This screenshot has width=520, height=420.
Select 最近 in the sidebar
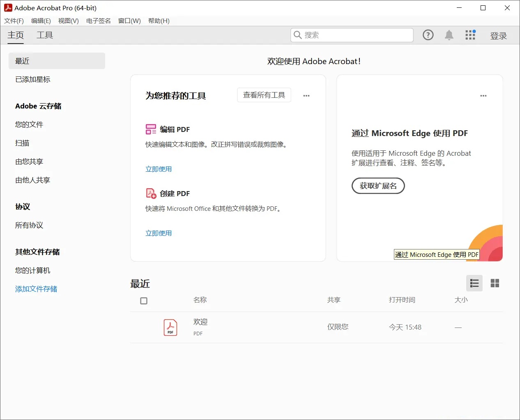click(57, 61)
